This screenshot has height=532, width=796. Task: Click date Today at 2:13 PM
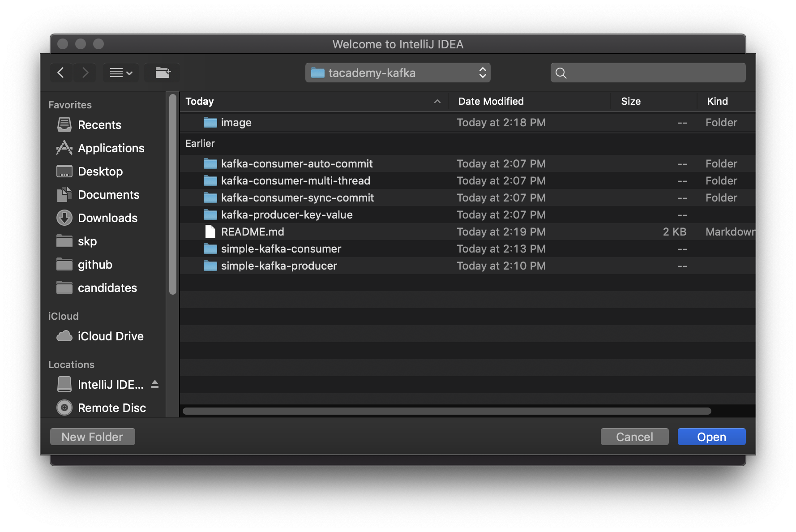point(501,249)
